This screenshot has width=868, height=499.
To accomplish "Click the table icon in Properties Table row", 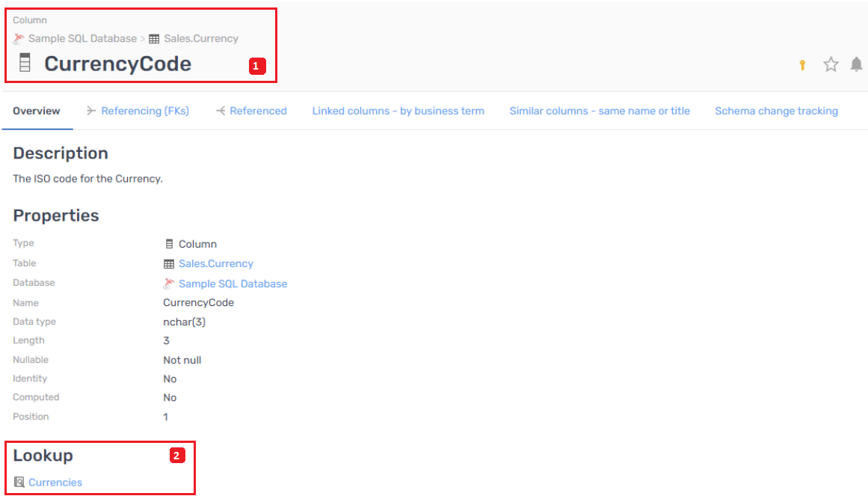I will 169,264.
